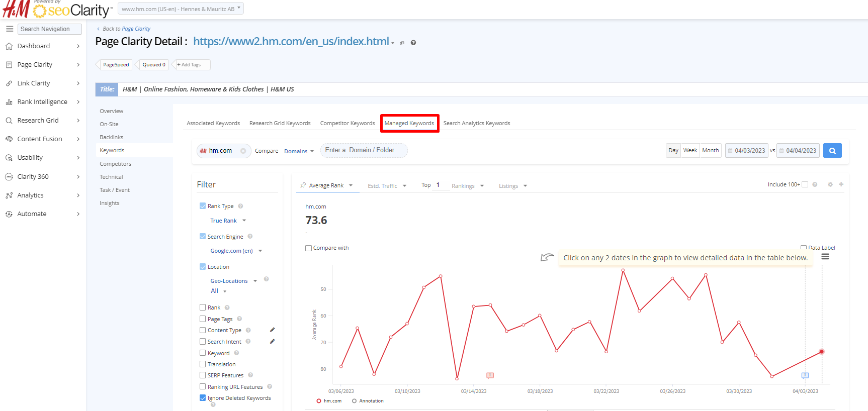Image resolution: width=868 pixels, height=411 pixels.
Task: Click the Back to Page Clarity link
Action: coord(126,29)
